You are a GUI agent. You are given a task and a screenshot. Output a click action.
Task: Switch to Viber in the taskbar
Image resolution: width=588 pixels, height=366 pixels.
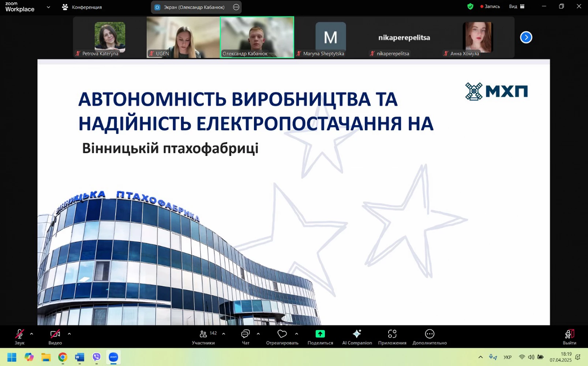coord(97,357)
